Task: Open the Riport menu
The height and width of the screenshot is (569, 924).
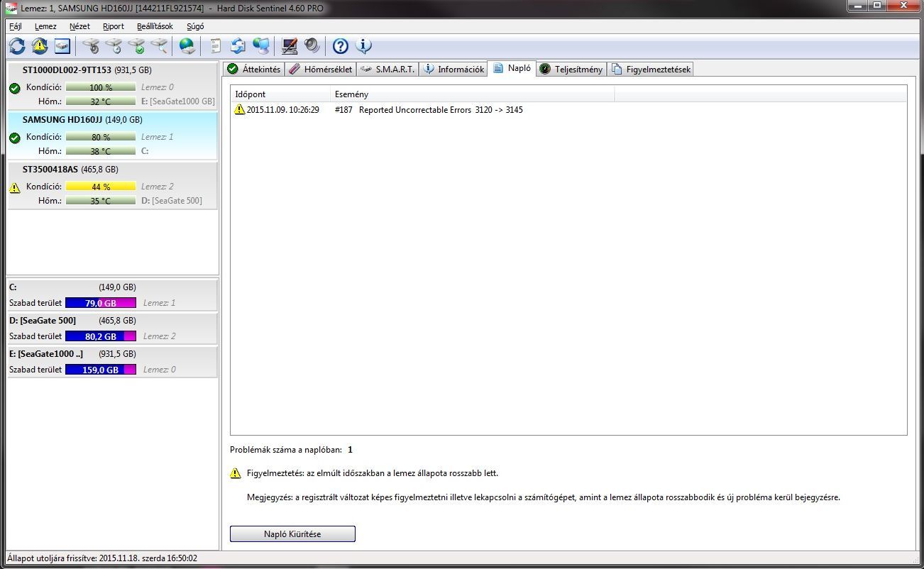Action: point(114,26)
